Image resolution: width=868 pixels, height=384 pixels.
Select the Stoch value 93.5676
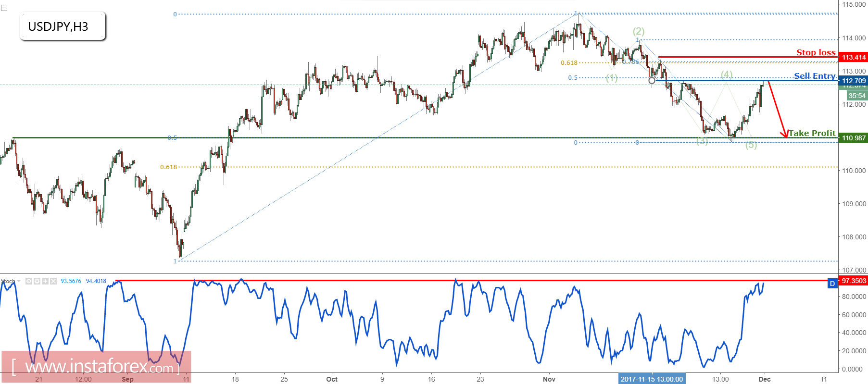[71, 281]
